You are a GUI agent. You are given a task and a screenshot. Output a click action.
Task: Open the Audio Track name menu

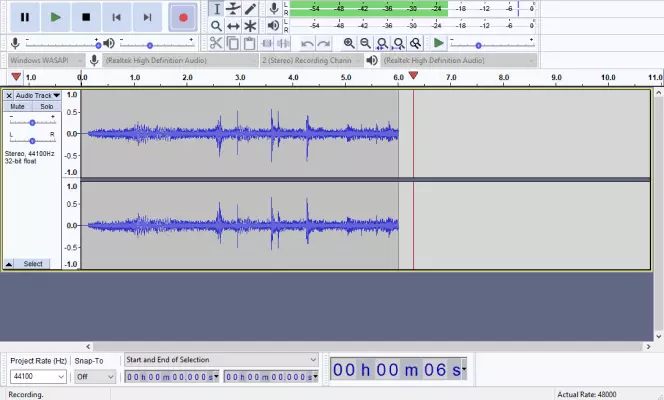38,96
